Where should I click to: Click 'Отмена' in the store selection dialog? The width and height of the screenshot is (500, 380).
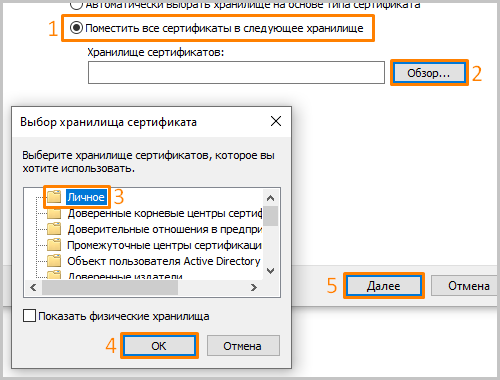tap(243, 346)
